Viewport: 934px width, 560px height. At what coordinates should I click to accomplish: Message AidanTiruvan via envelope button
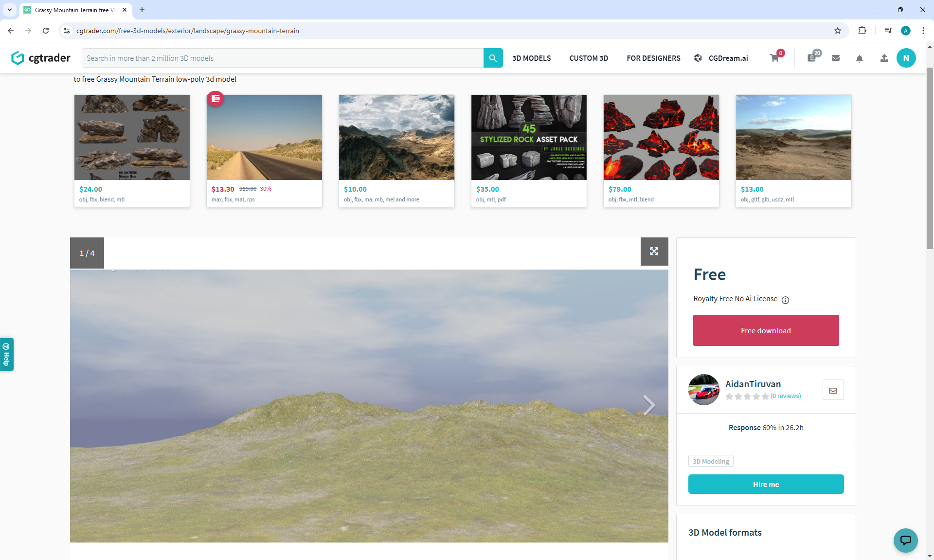coord(833,390)
